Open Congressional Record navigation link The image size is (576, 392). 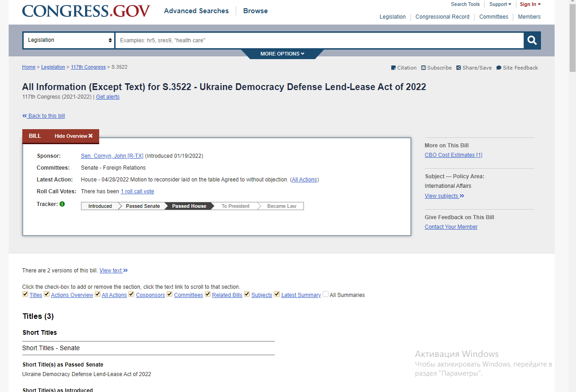click(442, 17)
